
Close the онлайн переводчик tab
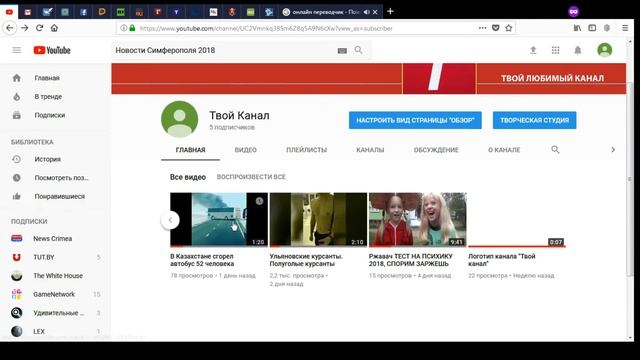tap(375, 12)
